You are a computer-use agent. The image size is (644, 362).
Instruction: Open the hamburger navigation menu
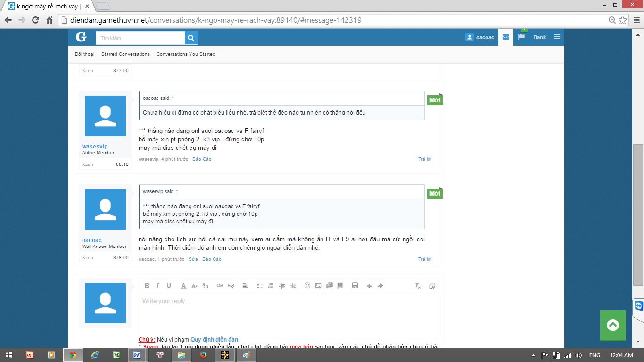[x=557, y=37]
